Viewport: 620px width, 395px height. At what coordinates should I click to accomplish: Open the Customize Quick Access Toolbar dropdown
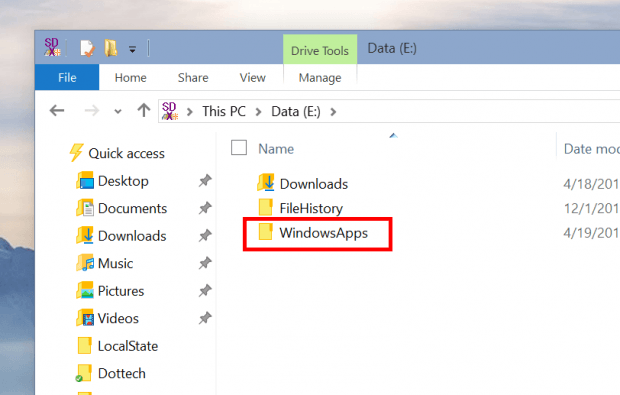[132, 50]
